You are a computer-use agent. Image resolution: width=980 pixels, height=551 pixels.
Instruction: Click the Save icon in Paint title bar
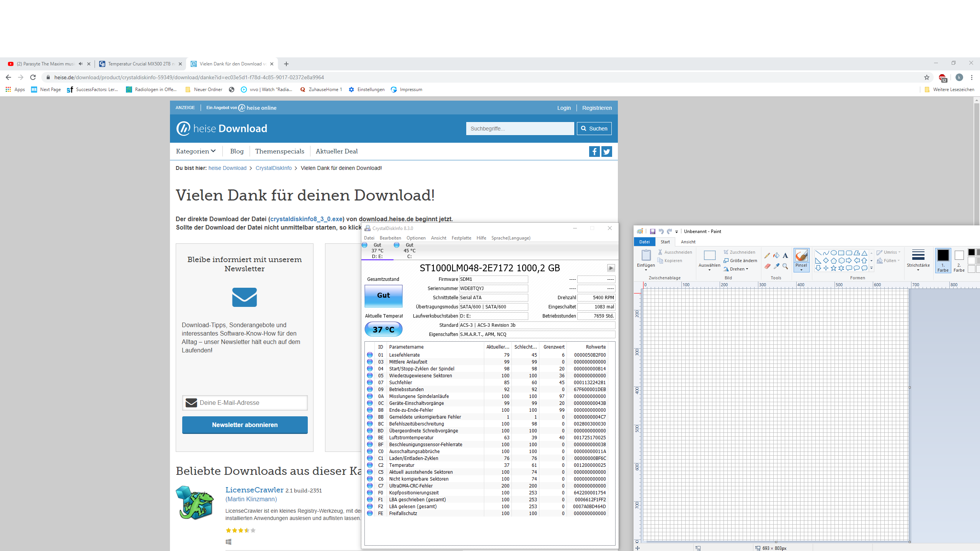pos(653,231)
